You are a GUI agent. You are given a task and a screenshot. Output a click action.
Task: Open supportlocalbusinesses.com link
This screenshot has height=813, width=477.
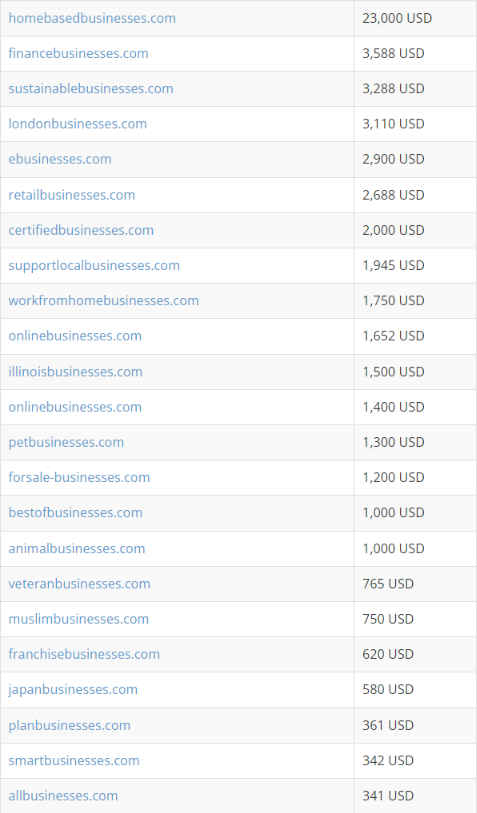tap(94, 265)
